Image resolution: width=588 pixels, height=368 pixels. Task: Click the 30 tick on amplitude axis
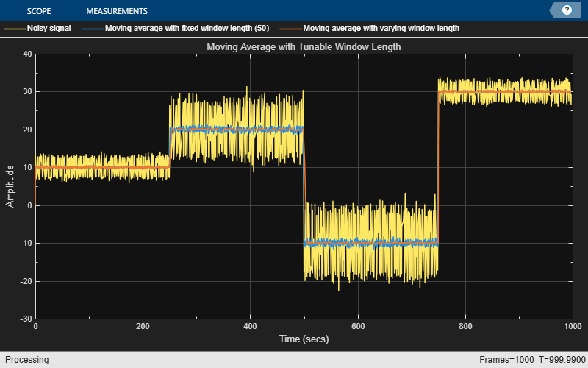26,92
